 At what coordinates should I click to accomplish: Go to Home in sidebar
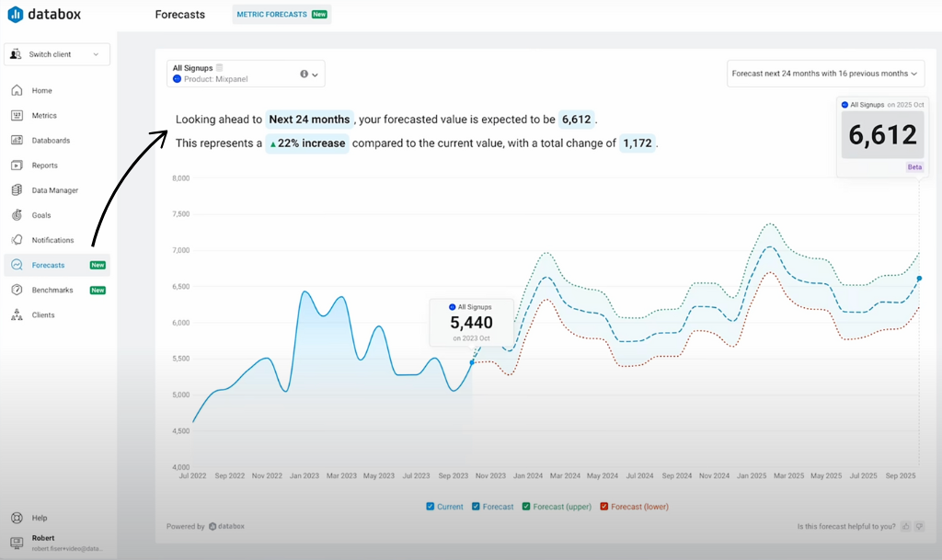[x=42, y=91]
